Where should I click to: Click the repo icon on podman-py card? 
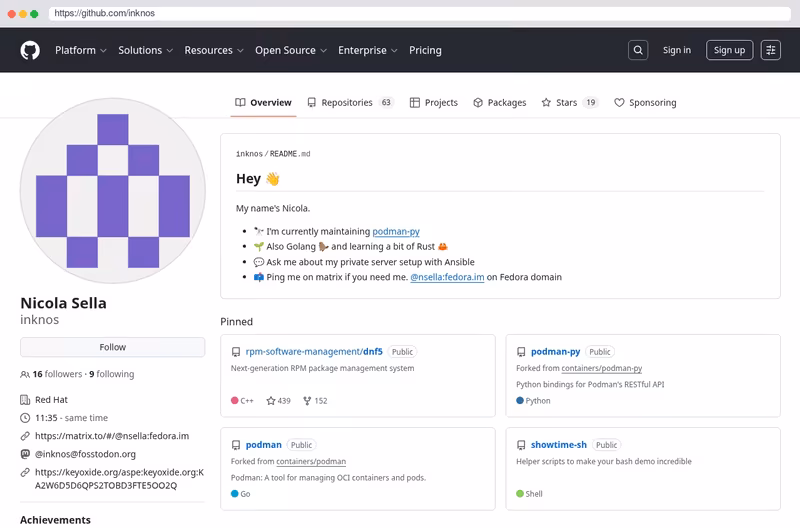tap(521, 352)
